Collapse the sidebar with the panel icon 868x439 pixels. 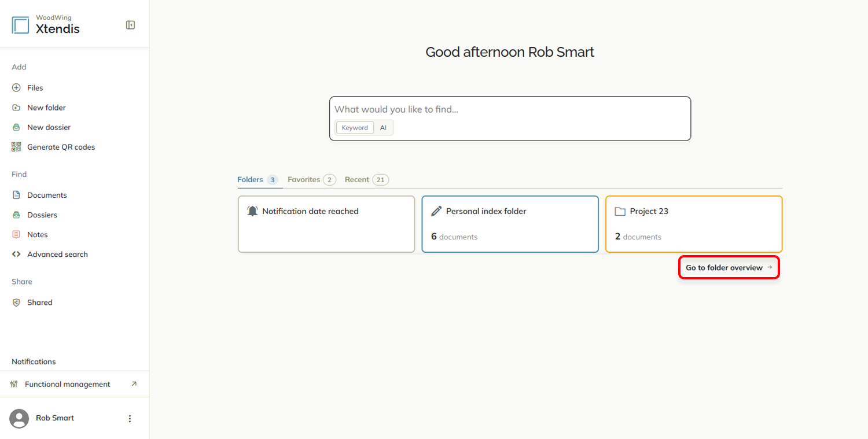(130, 25)
